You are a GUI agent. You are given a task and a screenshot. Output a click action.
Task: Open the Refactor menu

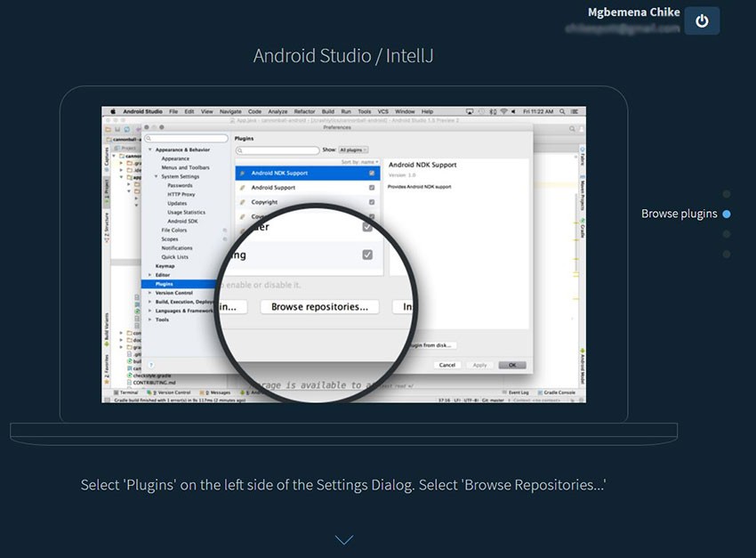pyautogui.click(x=305, y=111)
